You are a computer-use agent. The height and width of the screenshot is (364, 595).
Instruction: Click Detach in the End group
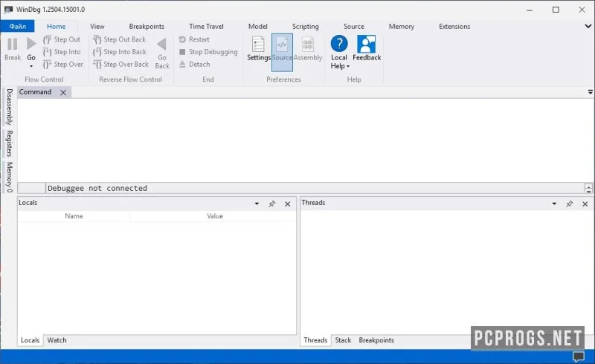[194, 65]
